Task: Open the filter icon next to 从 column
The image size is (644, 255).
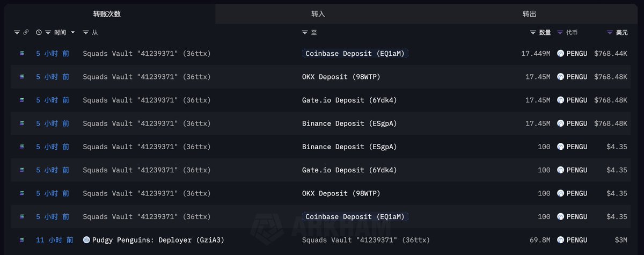Action: (86, 32)
